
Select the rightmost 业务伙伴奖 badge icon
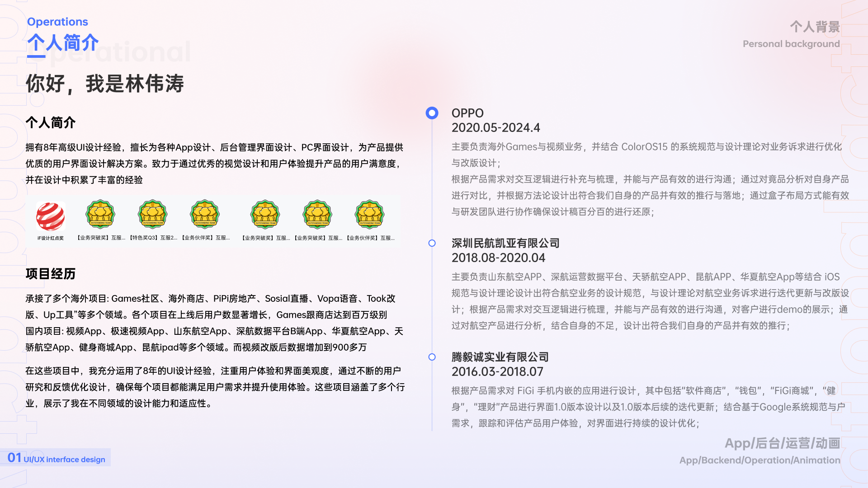coord(370,214)
